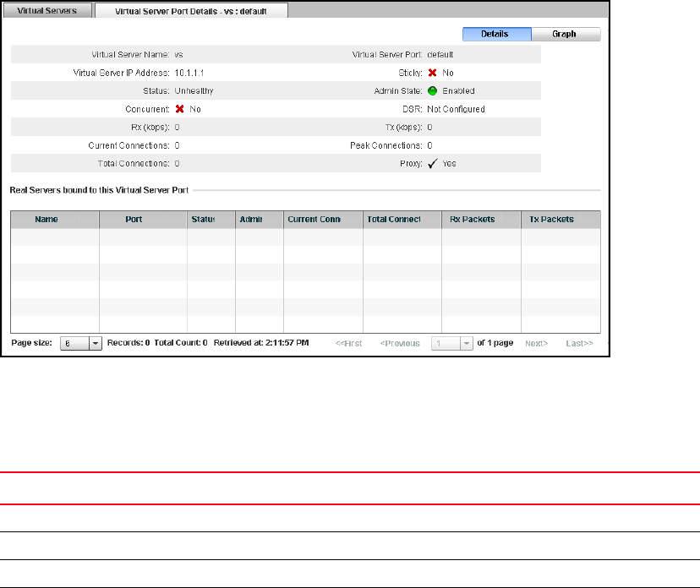Jump to the Last page link
Image resolution: width=700 pixels, height=588 pixels.
(579, 344)
